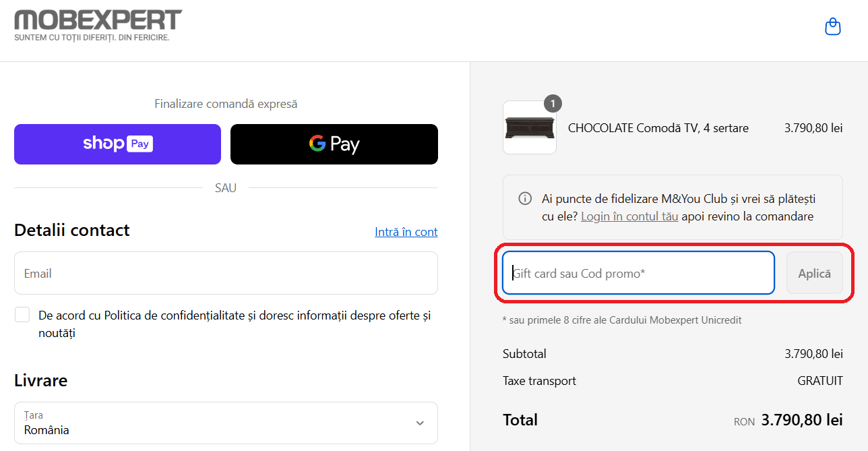Focus the Email input field
The image size is (868, 451).
226,273
